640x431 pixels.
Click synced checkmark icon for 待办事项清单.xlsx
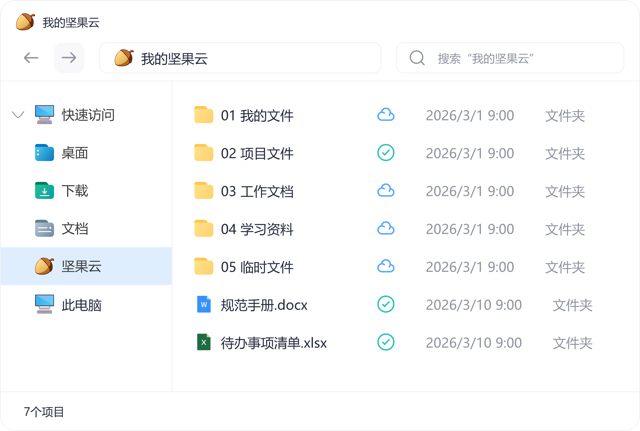(x=386, y=342)
